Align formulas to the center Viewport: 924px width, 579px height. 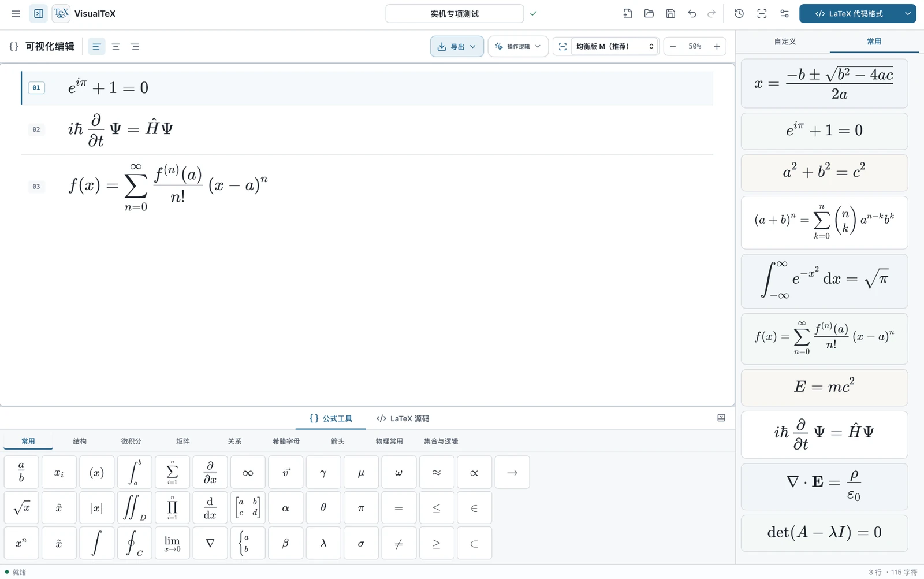tap(115, 47)
